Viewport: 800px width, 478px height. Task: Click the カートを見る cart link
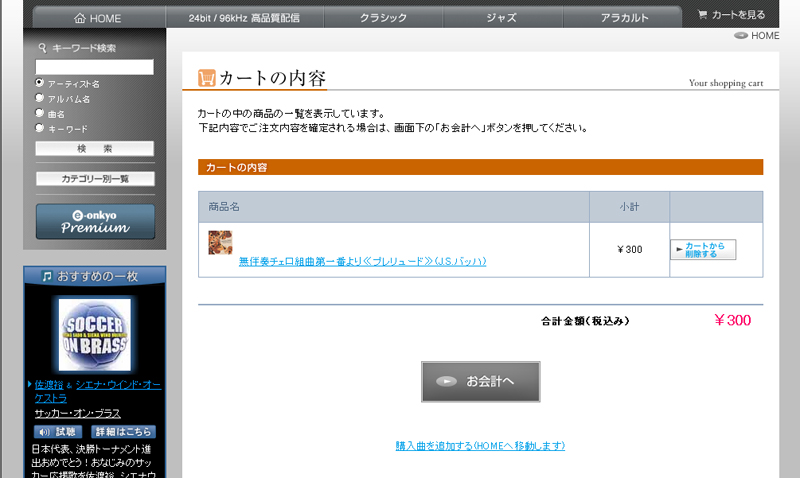[731, 15]
